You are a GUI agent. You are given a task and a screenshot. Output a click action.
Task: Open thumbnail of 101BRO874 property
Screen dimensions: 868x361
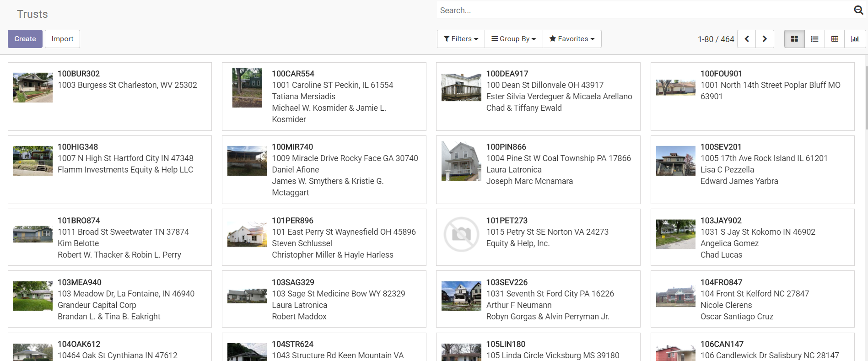tap(33, 234)
